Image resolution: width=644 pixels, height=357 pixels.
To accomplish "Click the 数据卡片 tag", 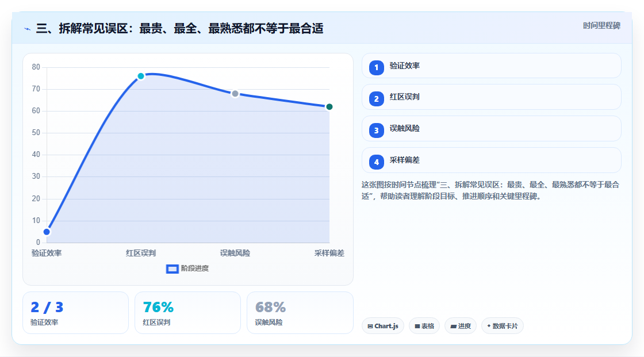I will click(503, 326).
